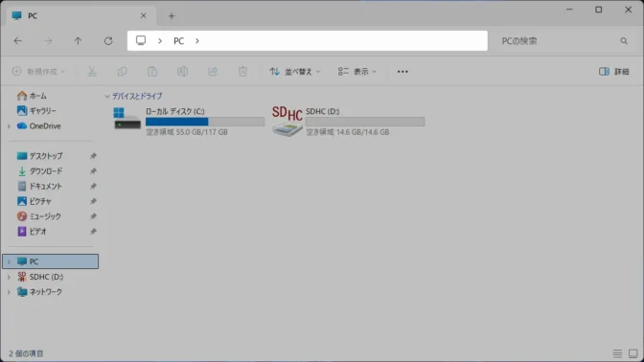Image resolution: width=644 pixels, height=362 pixels.
Task: Go up one folder level
Action: tap(78, 40)
